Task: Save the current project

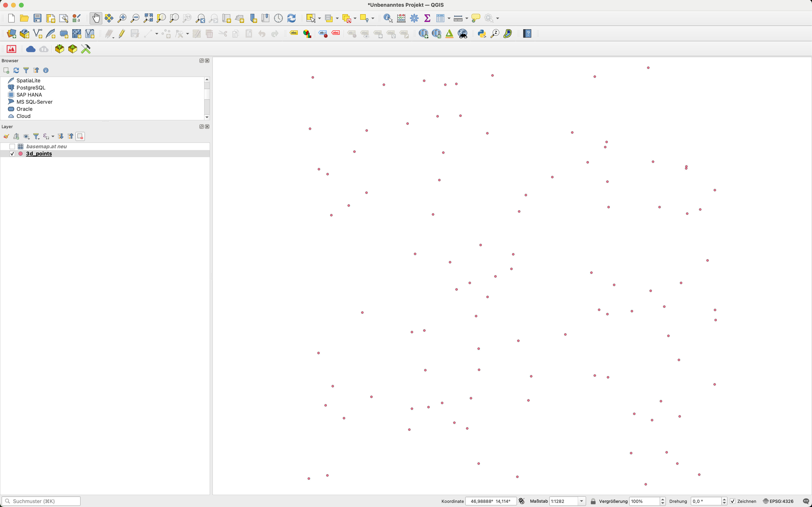Action: pyautogui.click(x=38, y=18)
